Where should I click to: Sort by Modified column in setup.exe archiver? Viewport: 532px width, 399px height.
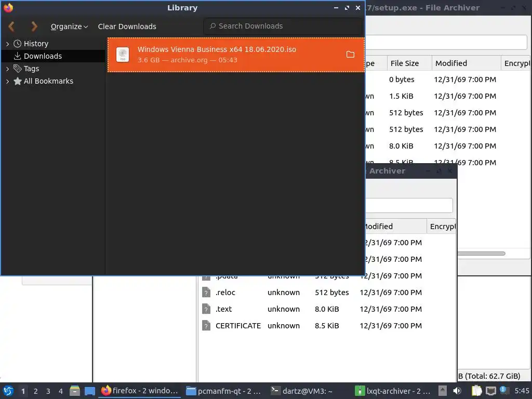466,63
